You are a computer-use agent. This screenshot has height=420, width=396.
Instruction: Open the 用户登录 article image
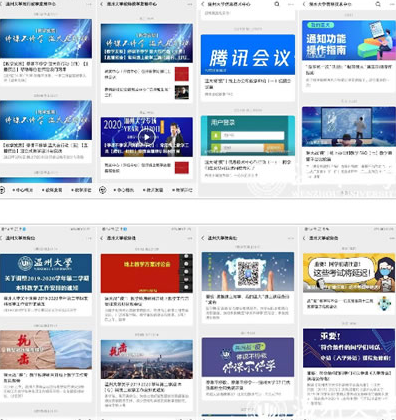coord(248,136)
